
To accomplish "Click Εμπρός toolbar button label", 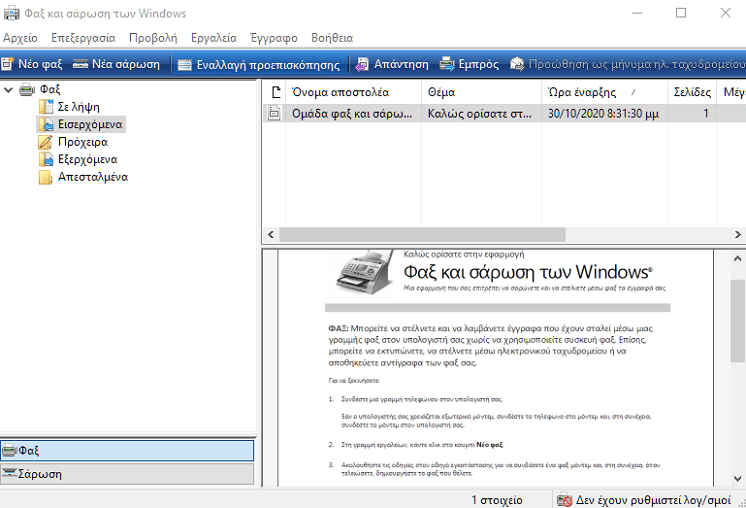I will point(479,64).
